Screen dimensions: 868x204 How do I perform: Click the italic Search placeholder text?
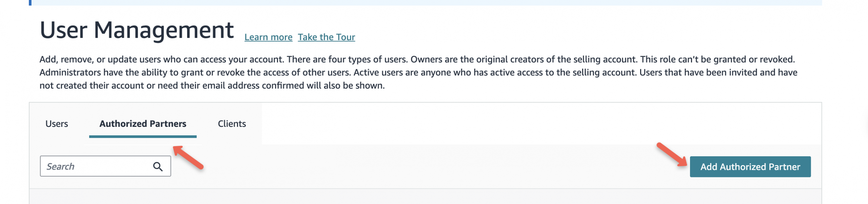click(x=60, y=166)
